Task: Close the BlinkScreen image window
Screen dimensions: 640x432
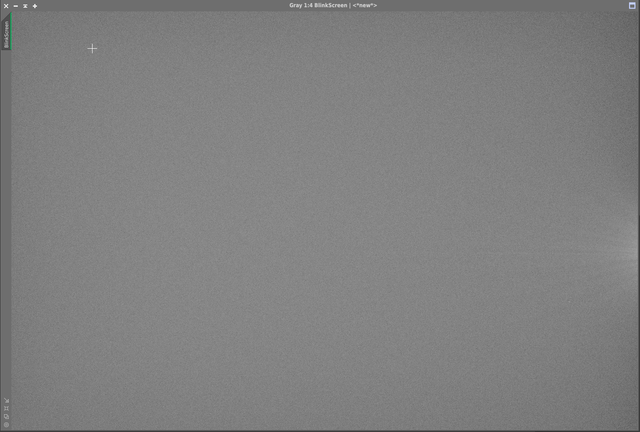Action: coord(6,6)
